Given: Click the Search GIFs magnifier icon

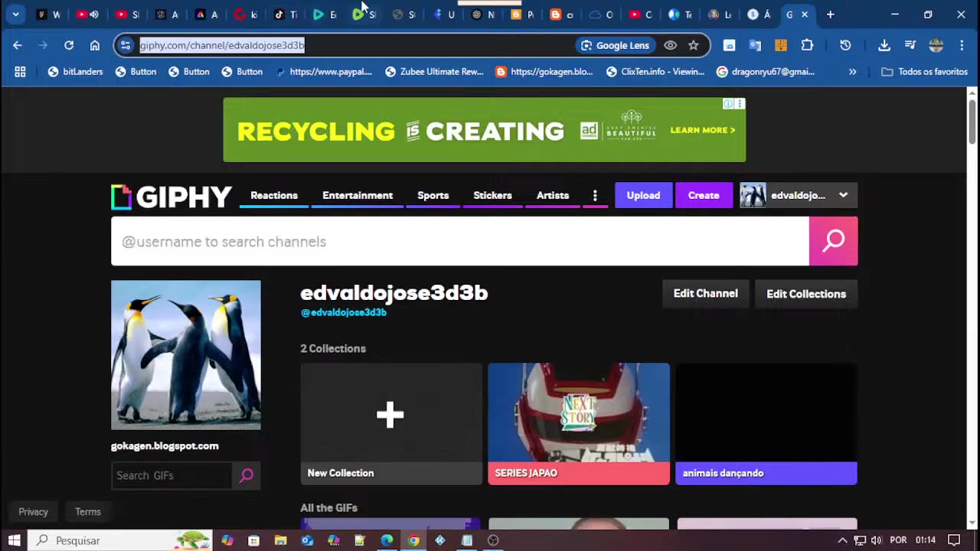Looking at the screenshot, I should (x=247, y=475).
